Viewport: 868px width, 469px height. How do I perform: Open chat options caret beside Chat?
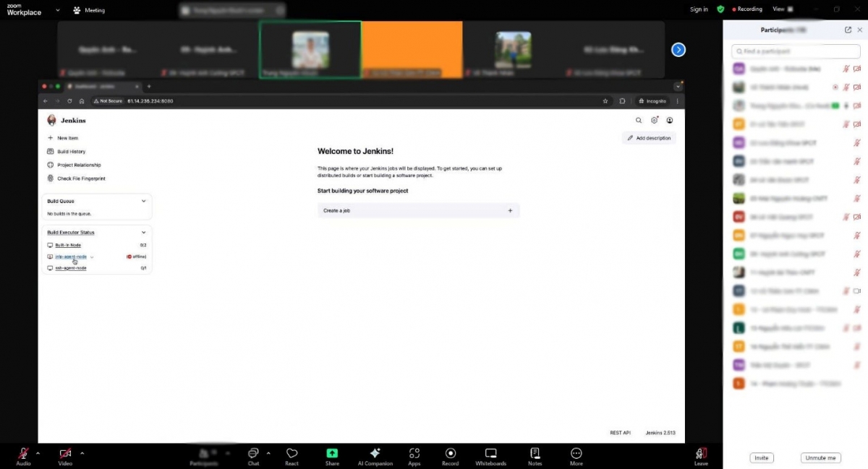268,453
